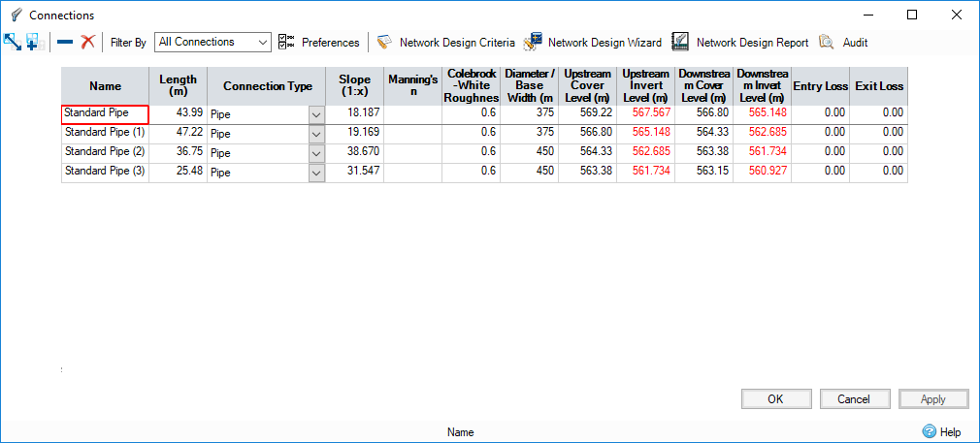This screenshot has height=443, width=980.
Task: Click the Apply button
Action: [933, 399]
